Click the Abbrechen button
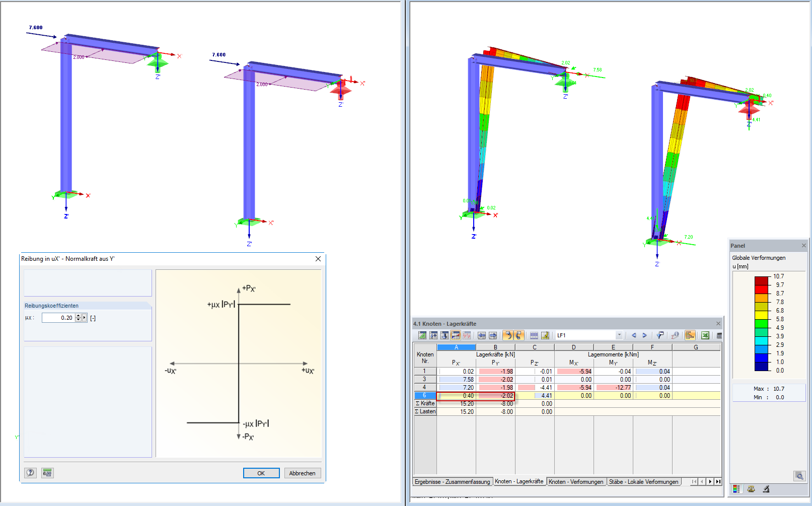Screen dimensions: 812x506 pos(302,473)
